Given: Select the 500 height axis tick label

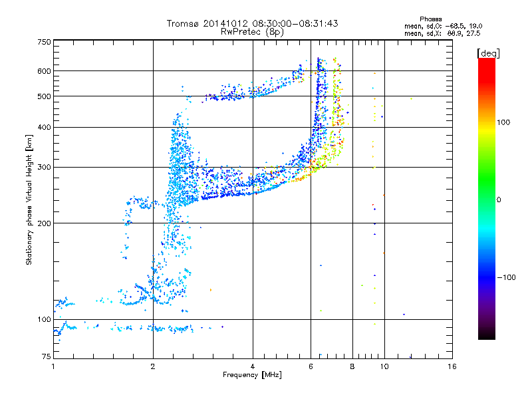Looking at the screenshot, I should 44,96.
